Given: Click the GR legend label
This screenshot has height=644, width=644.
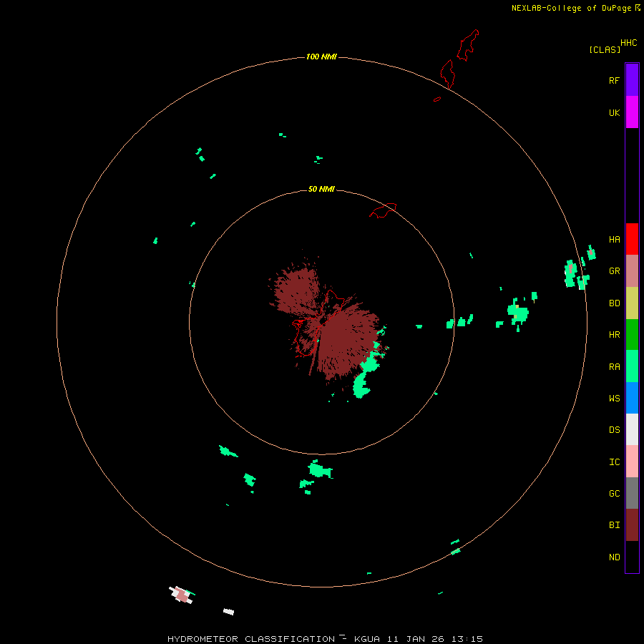Looking at the screenshot, I should [x=614, y=271].
